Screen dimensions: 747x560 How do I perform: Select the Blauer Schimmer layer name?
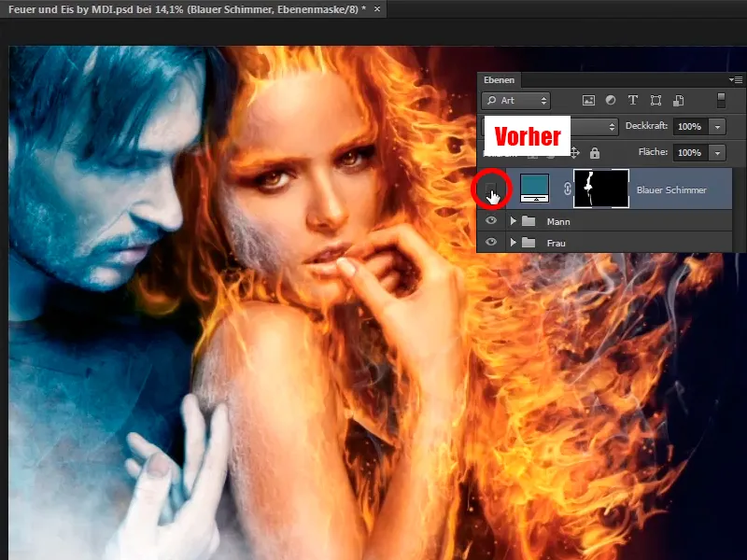(x=671, y=190)
